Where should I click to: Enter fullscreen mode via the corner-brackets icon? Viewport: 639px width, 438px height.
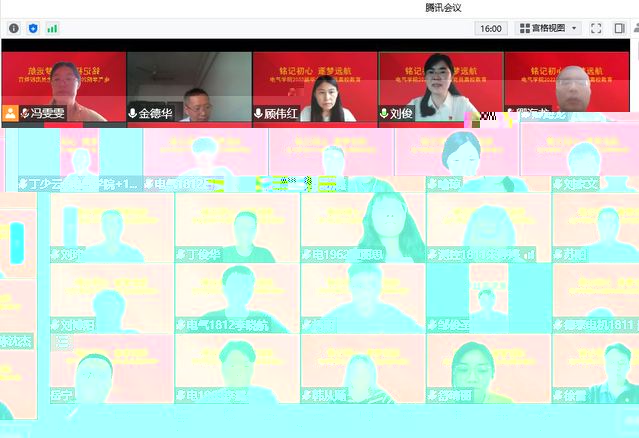click(x=596, y=28)
